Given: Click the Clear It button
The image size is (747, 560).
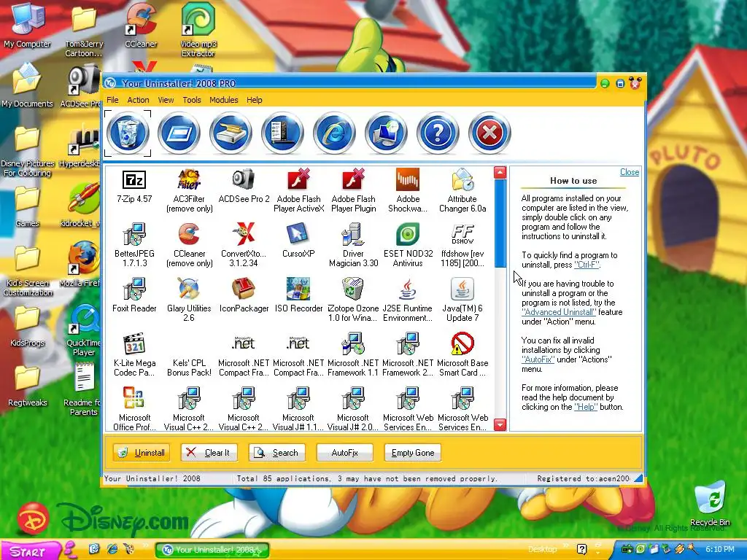Looking at the screenshot, I should click(x=209, y=452).
